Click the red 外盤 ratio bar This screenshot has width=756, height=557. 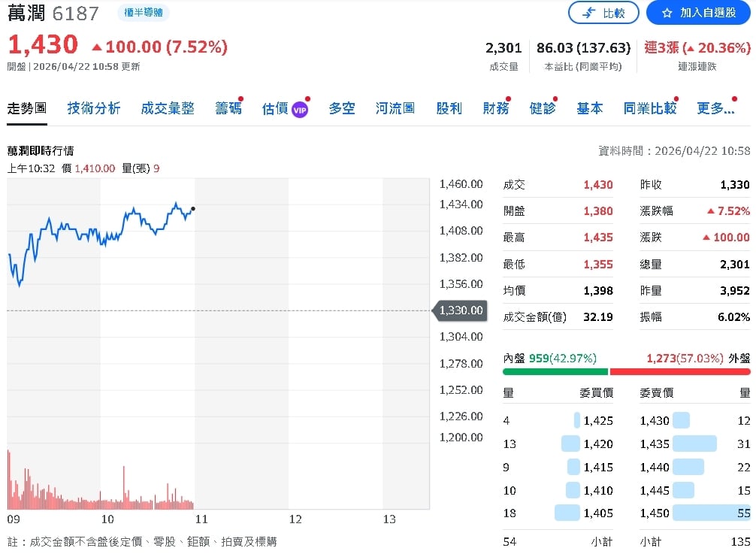point(679,371)
